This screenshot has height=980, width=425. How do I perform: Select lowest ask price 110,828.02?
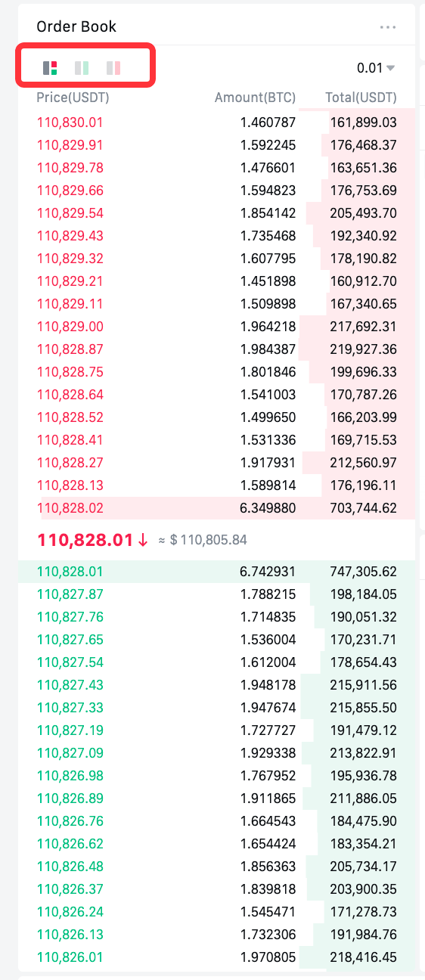[70, 508]
